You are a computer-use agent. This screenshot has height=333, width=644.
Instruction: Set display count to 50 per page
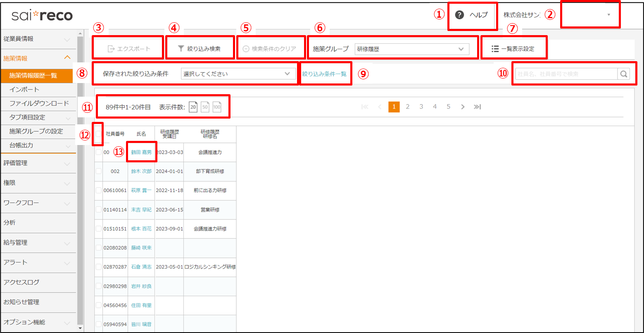point(205,107)
